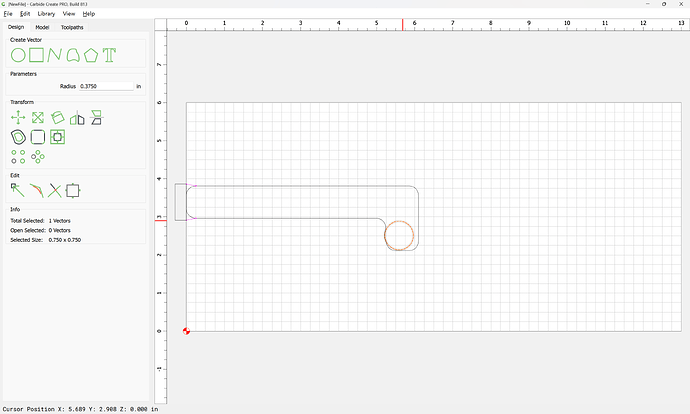Click the 'Parameters' section label
This screenshot has width=690, height=414.
[23, 74]
